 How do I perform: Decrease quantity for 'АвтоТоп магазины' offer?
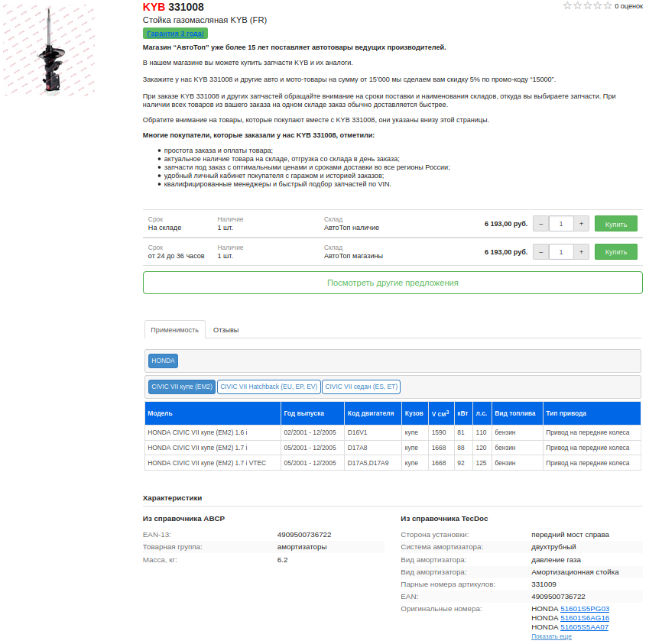click(x=540, y=252)
